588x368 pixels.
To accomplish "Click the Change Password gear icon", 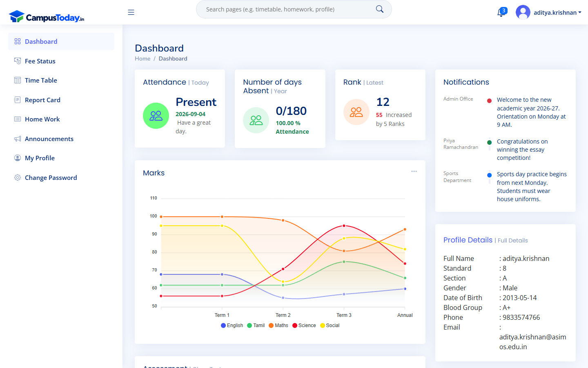I will [x=18, y=177].
